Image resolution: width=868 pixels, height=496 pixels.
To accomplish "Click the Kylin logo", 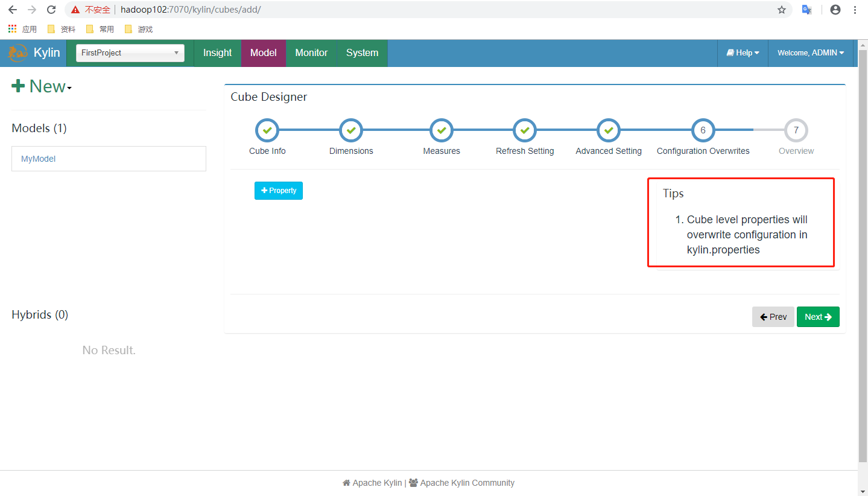I will coord(17,53).
